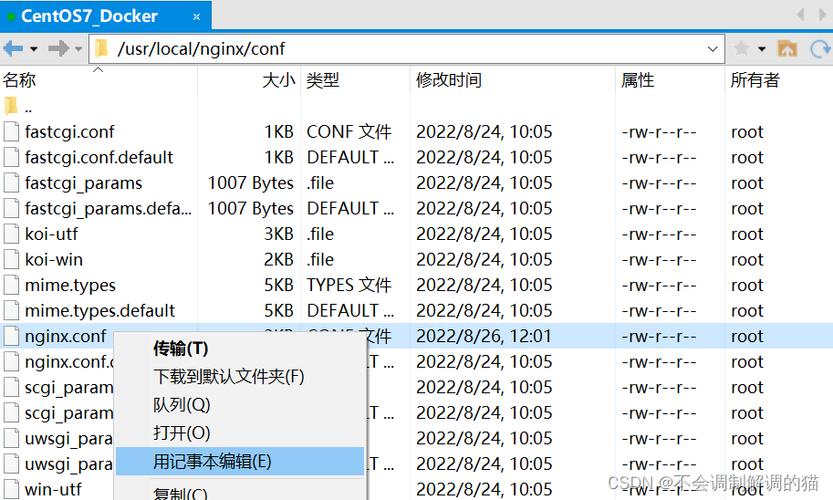
Task: Select the koi-win file
Action: pyautogui.click(x=54, y=259)
